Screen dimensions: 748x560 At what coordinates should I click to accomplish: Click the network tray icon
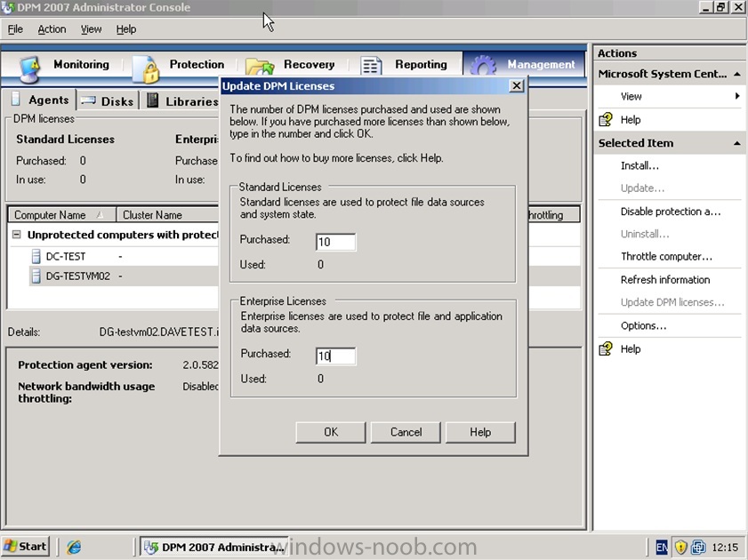click(698, 547)
